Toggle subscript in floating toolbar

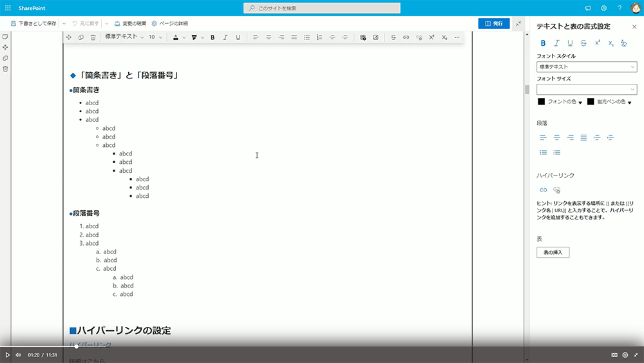(x=444, y=37)
